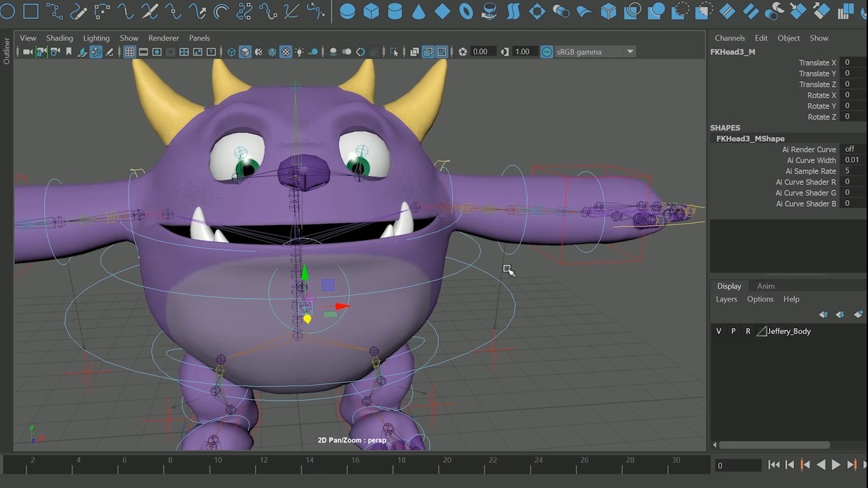Toggle shaded wireframe display mode

click(x=259, y=52)
